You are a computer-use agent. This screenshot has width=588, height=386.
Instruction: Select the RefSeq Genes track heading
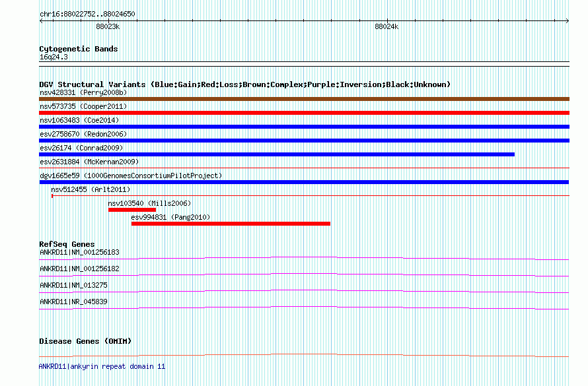tap(67, 244)
